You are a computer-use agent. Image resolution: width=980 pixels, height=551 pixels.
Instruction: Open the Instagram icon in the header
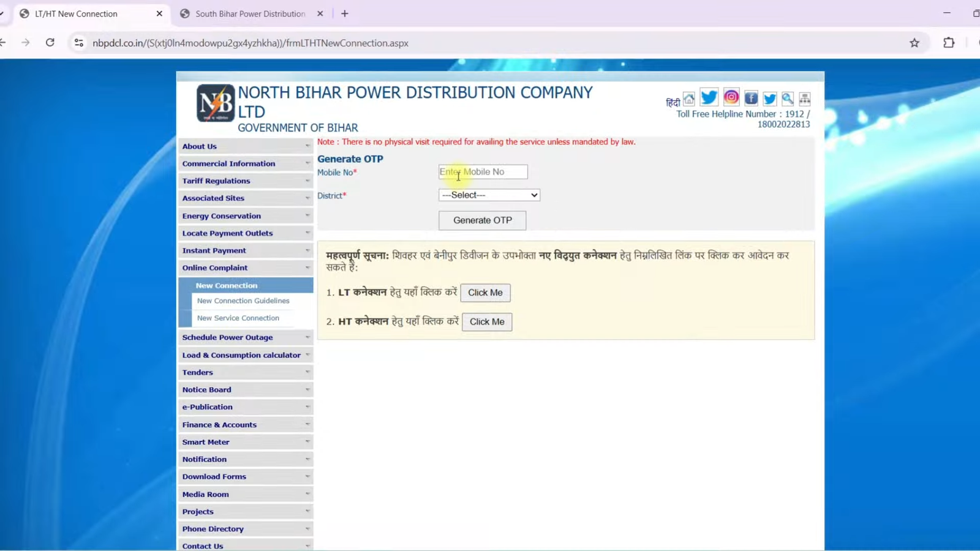[x=730, y=97]
